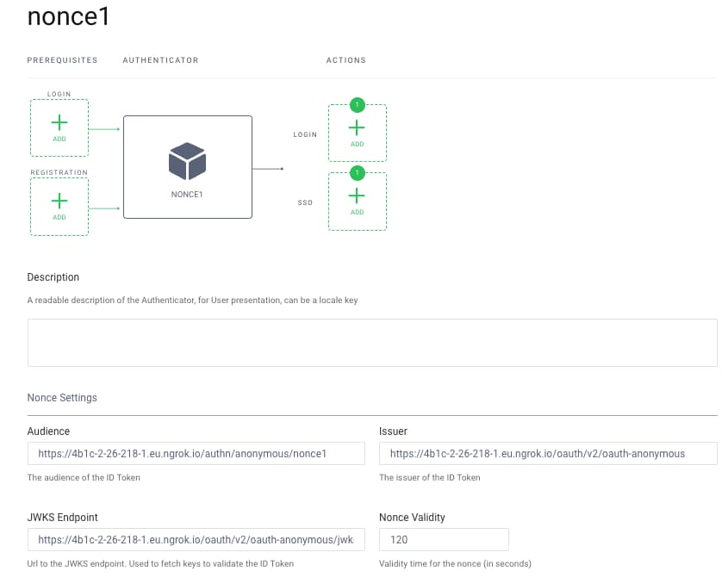Click the AUTHENTICATOR column header
The height and width of the screenshot is (577, 728).
click(x=160, y=60)
